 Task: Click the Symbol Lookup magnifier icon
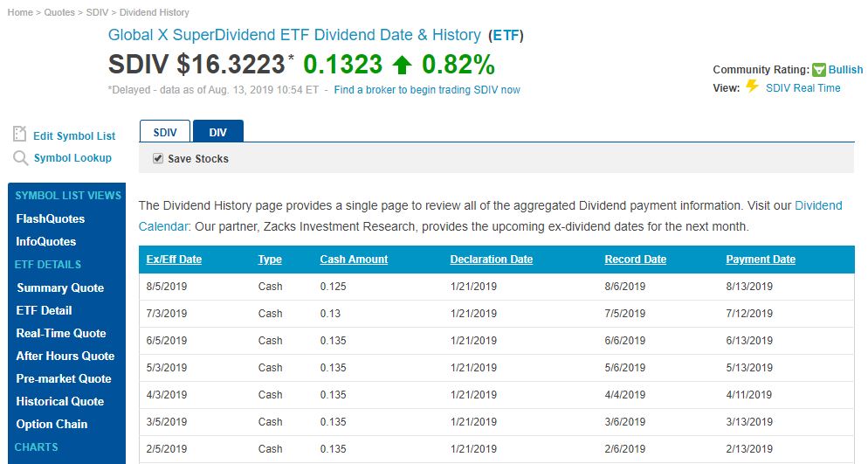point(20,158)
